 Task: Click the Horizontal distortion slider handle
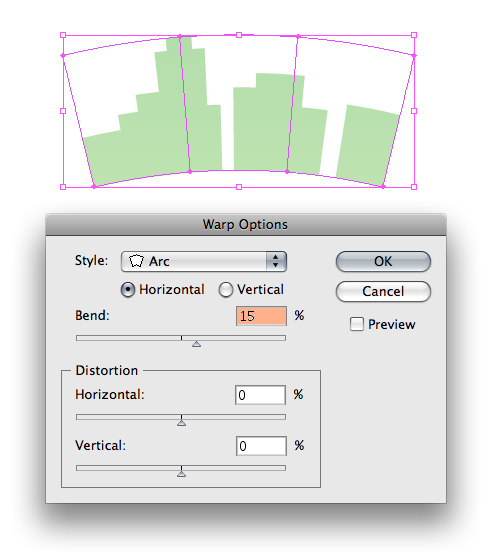181,422
